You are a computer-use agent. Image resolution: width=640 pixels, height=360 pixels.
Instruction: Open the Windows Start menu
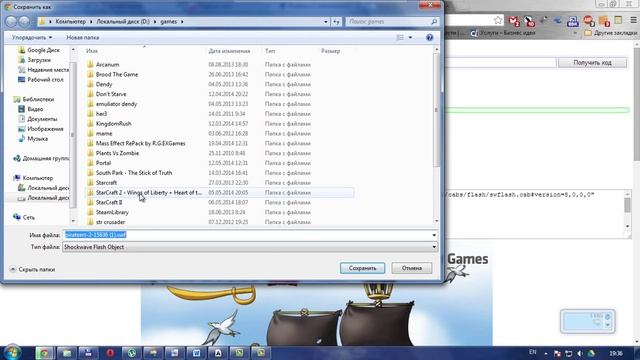click(12, 352)
